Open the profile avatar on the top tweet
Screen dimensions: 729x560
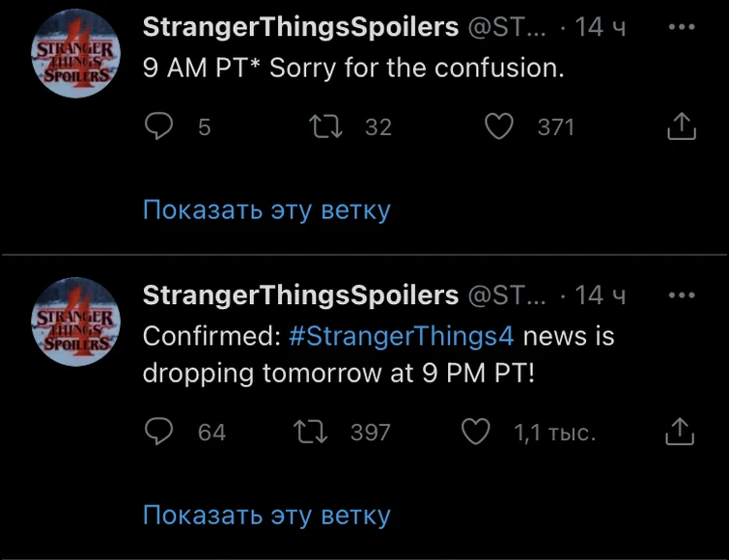point(74,56)
